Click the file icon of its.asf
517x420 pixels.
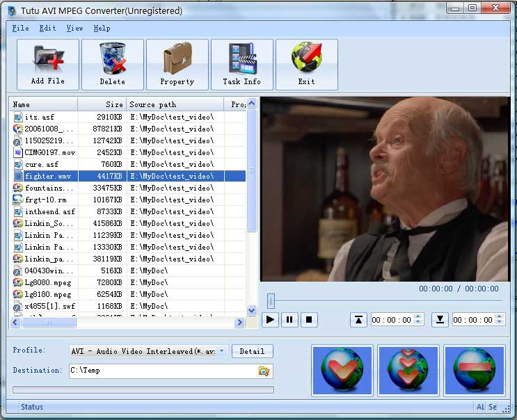point(17,117)
